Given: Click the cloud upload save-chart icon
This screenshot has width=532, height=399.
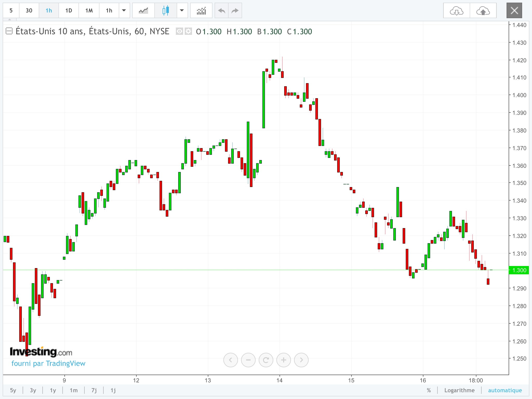Looking at the screenshot, I should (x=483, y=11).
